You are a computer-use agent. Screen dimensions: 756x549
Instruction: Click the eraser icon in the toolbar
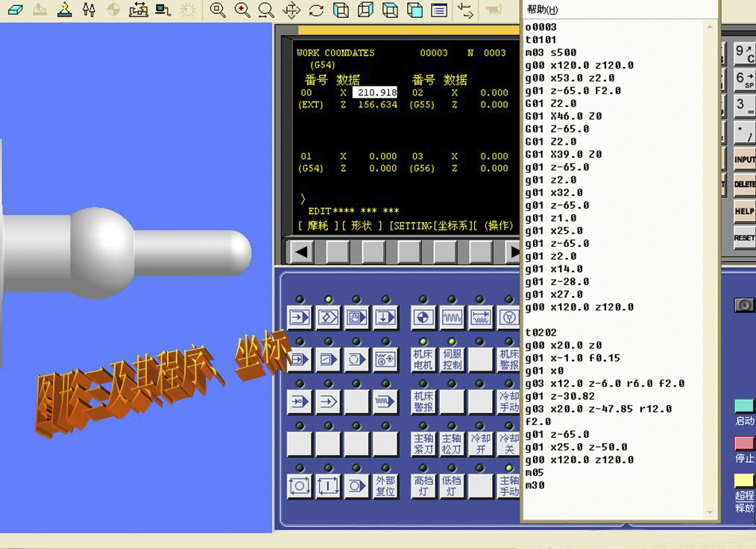click(15, 10)
